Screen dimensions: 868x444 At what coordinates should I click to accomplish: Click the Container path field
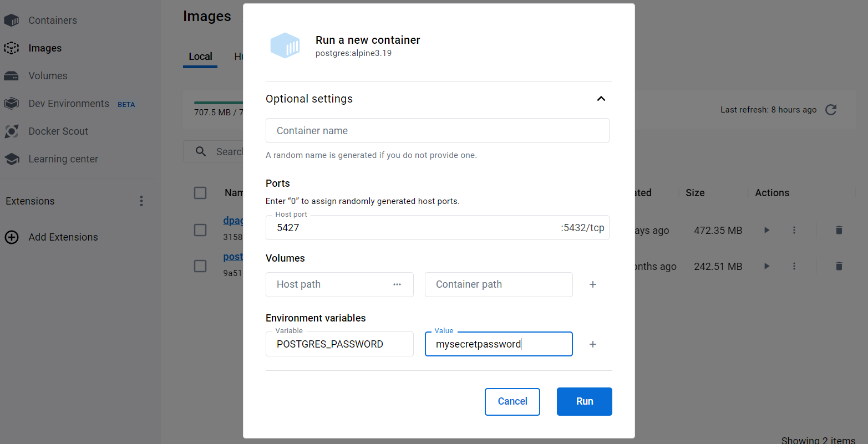499,284
